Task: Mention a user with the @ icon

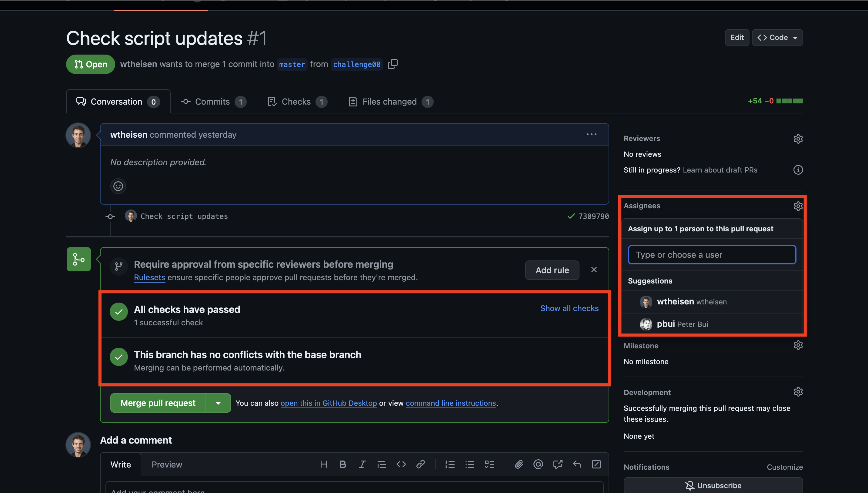Action: [x=538, y=464]
